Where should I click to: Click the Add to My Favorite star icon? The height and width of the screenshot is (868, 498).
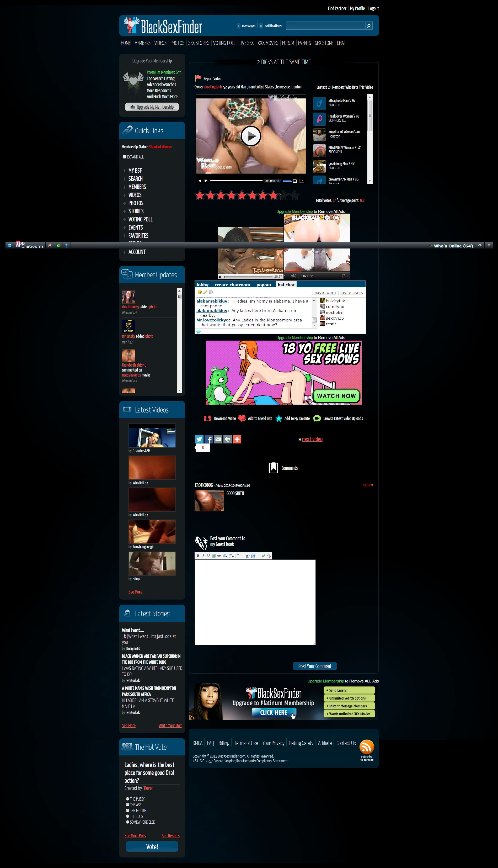point(279,419)
